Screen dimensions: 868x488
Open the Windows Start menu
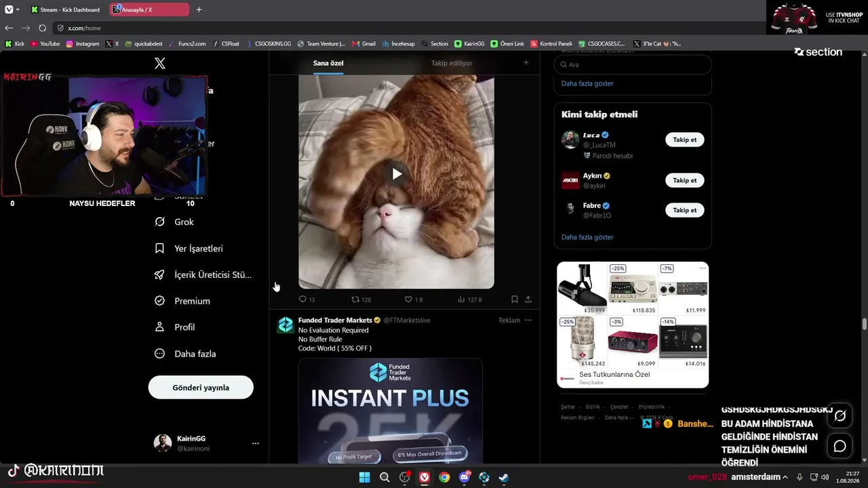pos(364,477)
